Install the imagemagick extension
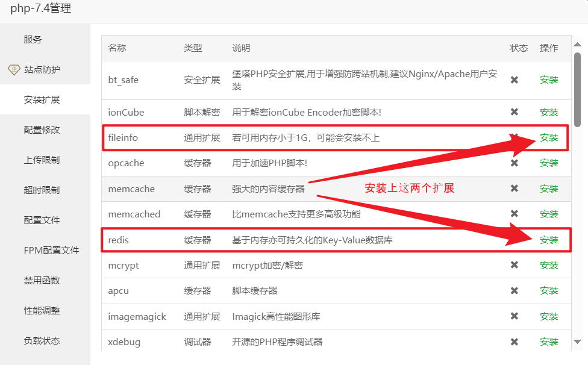This screenshot has height=365, width=588. pyautogui.click(x=549, y=316)
